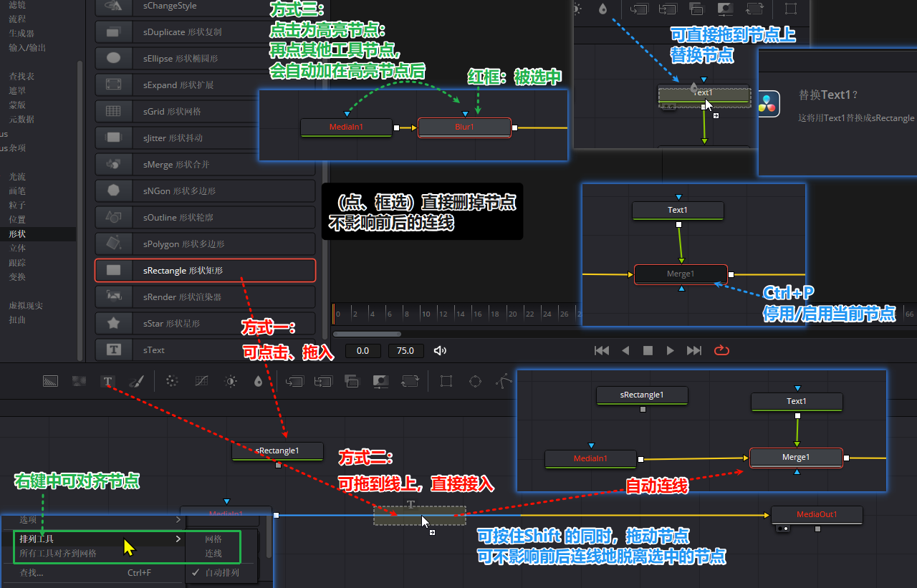Add a Polygon mask from the toolbar

point(504,382)
